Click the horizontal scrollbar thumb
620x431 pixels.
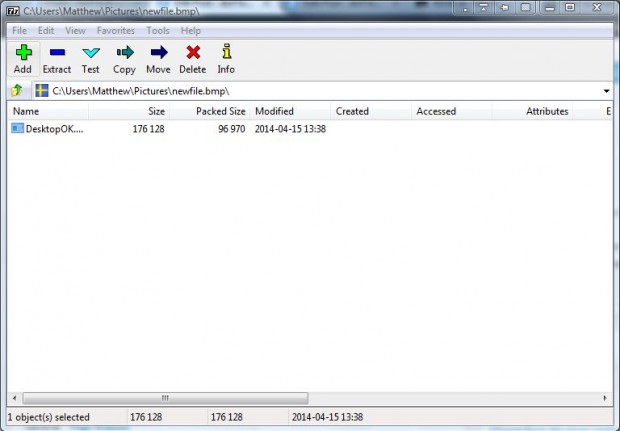(165, 398)
